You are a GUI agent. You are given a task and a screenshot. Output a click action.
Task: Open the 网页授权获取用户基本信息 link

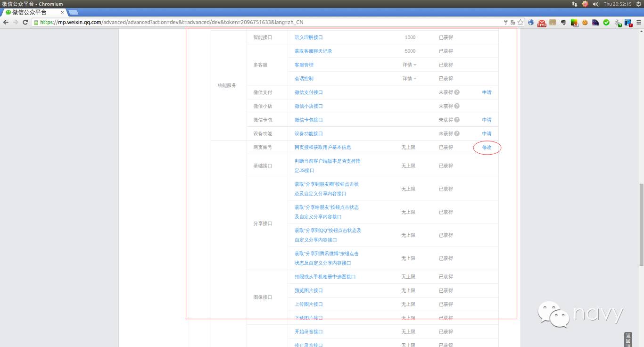click(323, 148)
